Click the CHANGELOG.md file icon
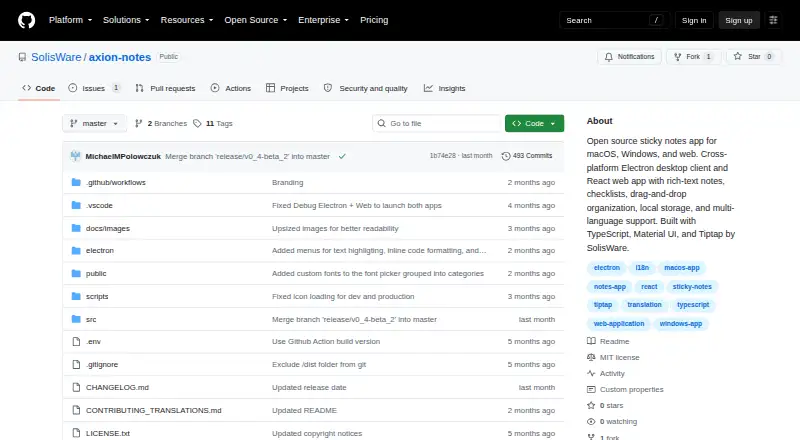 click(x=76, y=387)
